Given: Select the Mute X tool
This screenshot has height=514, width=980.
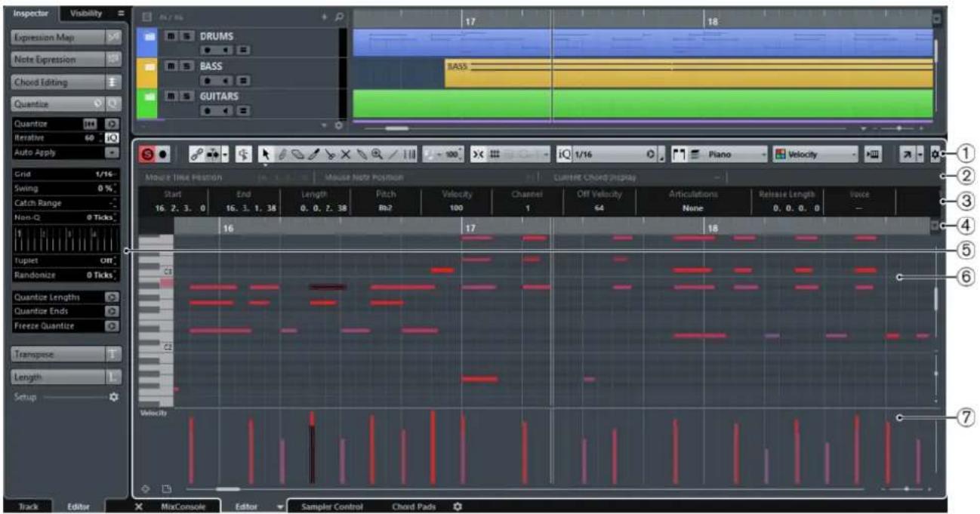Looking at the screenshot, I should click(346, 154).
